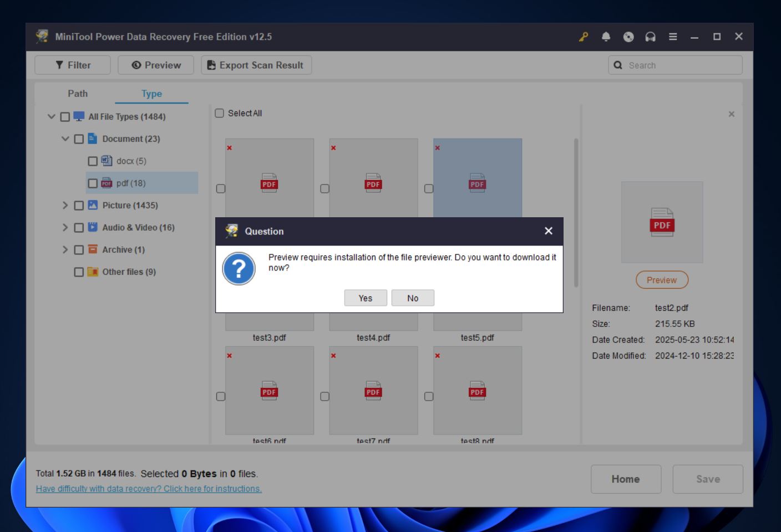The width and height of the screenshot is (781, 532).
Task: Expand the Audio & Video (16) category
Action: pos(65,227)
